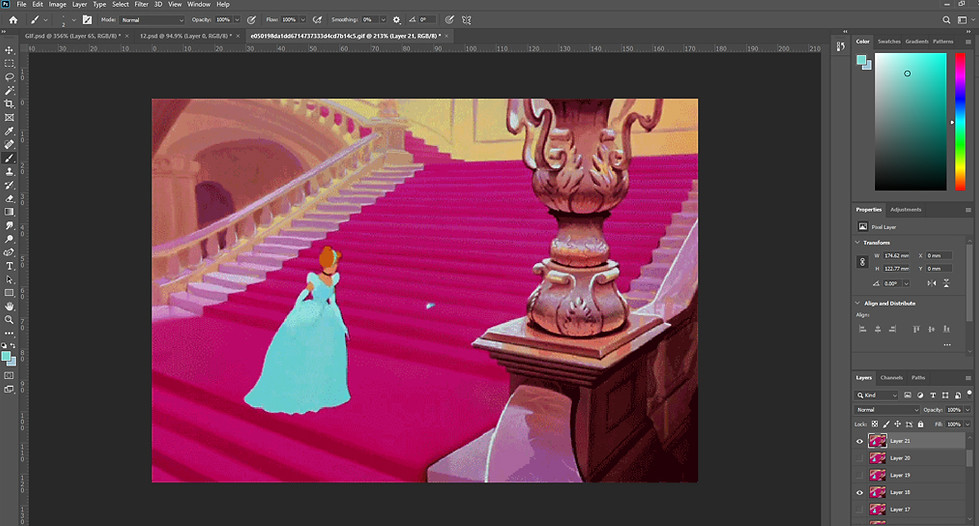Toggle pressure for opacity
The height and width of the screenshot is (526, 979).
tap(252, 20)
